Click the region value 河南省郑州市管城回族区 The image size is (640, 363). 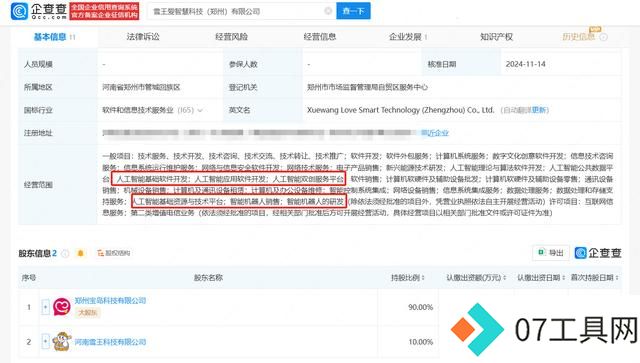142,87
